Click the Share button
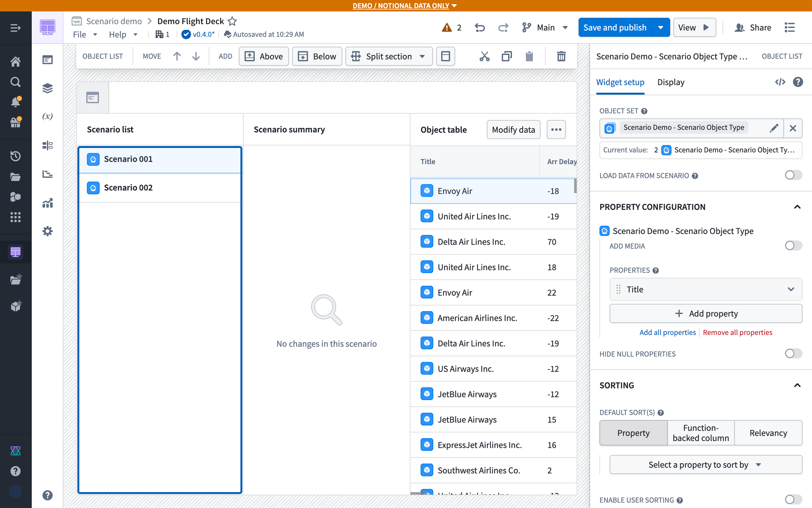The height and width of the screenshot is (508, 812). 753,28
